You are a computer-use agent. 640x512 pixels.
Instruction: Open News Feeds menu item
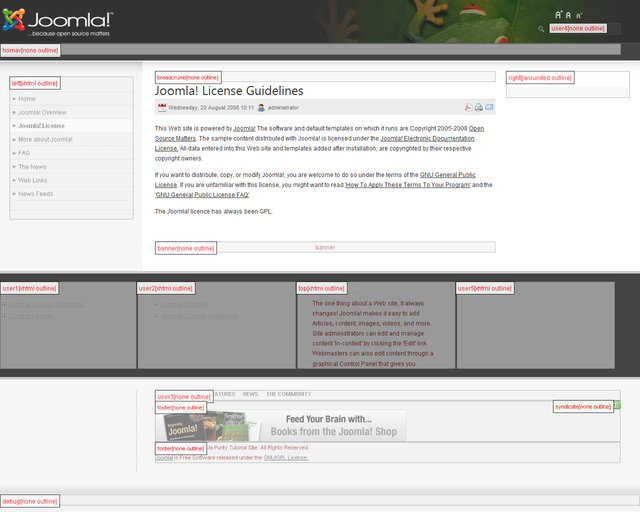[x=36, y=194]
